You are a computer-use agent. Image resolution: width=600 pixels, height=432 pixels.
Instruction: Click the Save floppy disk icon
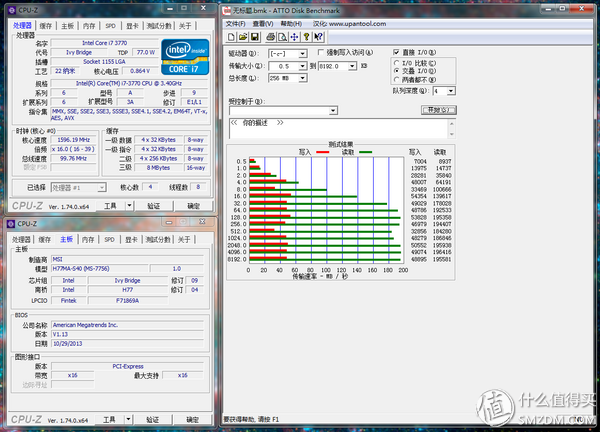[x=254, y=37]
